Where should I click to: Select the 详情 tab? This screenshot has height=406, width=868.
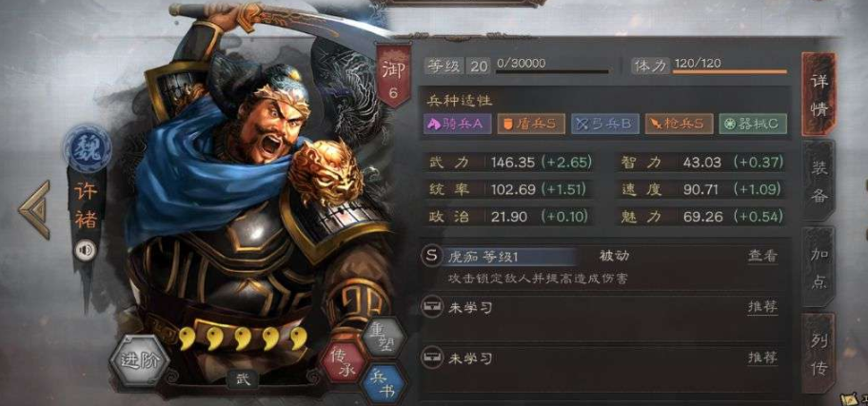coord(819,94)
